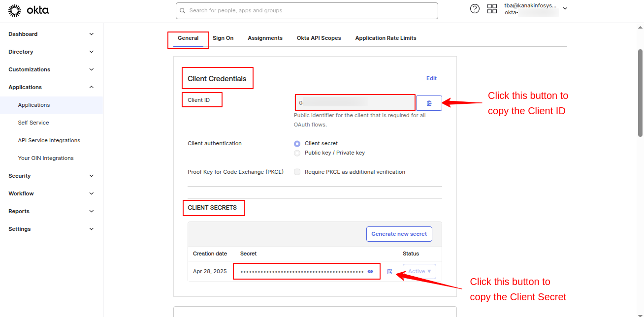Expand the Dashboard menu
This screenshot has height=317, width=644.
click(51, 34)
